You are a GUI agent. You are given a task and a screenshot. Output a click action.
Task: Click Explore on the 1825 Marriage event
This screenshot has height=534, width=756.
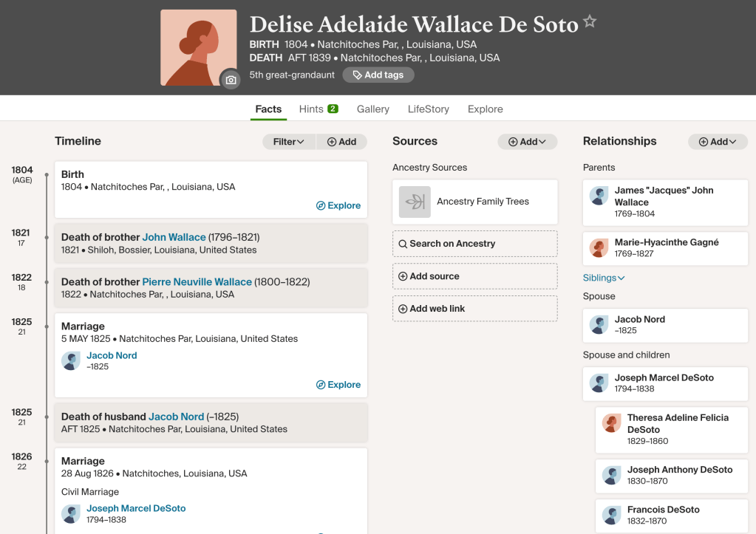pos(338,385)
